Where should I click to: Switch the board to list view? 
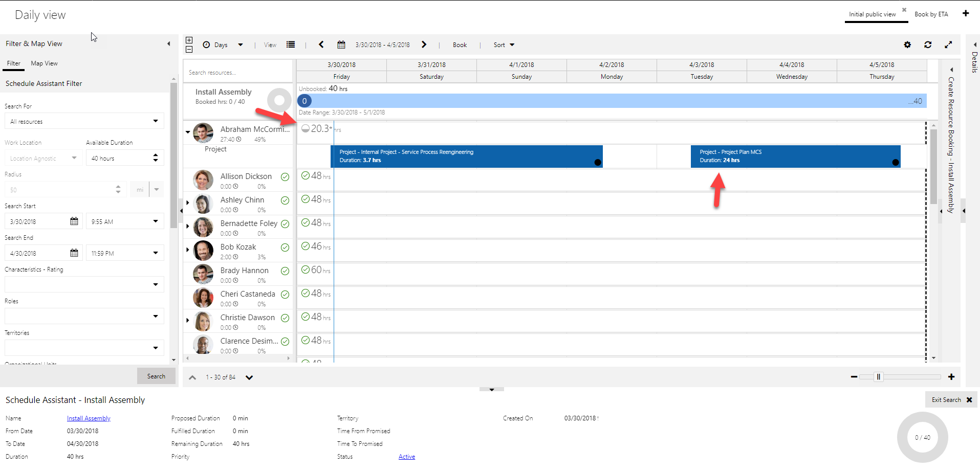pos(290,44)
